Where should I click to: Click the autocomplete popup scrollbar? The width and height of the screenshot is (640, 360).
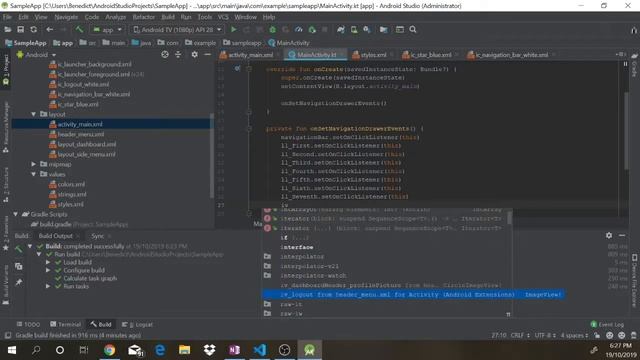tap(509, 217)
